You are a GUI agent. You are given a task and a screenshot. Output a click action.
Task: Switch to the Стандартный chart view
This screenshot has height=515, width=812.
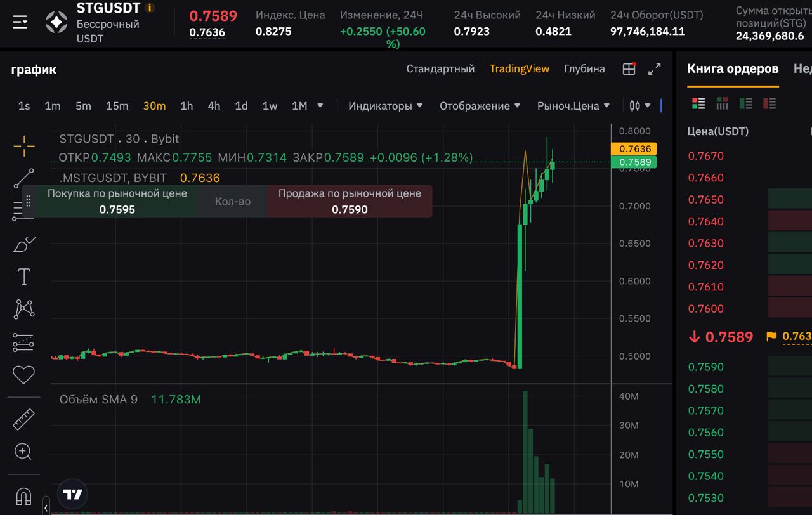(x=440, y=68)
